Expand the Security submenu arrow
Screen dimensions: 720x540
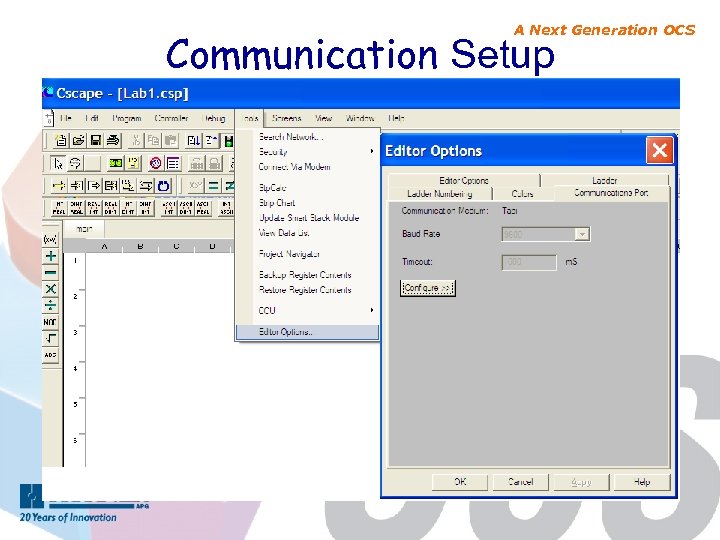(371, 151)
